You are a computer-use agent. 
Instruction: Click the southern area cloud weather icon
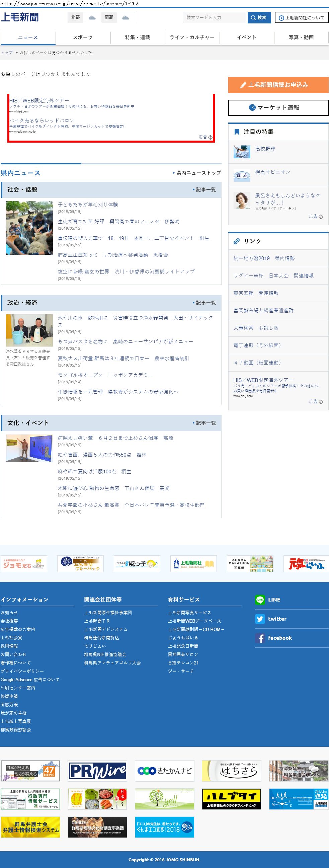(x=126, y=17)
